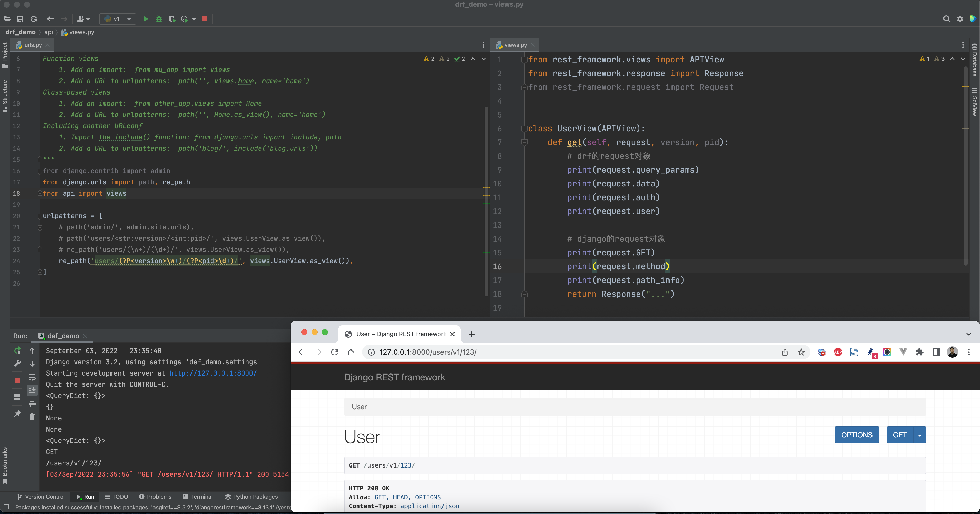This screenshot has height=514, width=980.
Task: Stop the running server in Run panel
Action: [18, 380]
